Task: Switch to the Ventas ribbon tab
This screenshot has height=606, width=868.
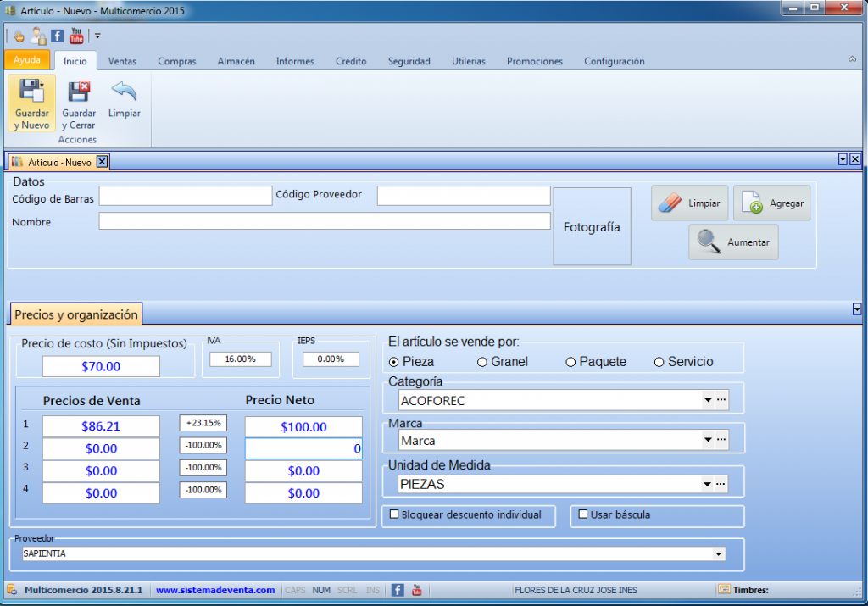Action: coord(122,61)
